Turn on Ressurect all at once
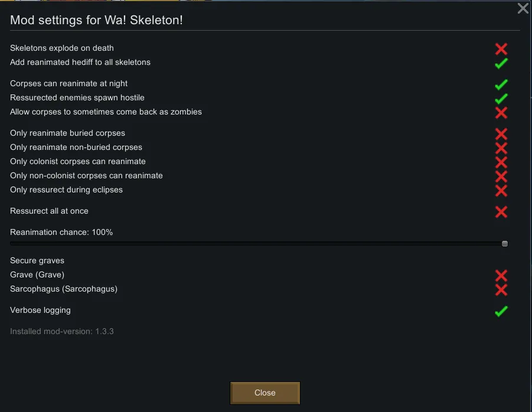 (x=501, y=211)
